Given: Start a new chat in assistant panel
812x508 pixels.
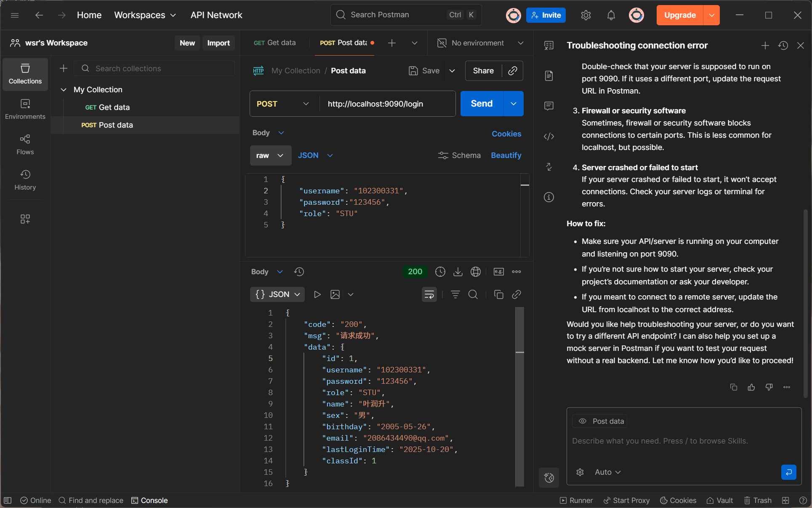Looking at the screenshot, I should 765,45.
